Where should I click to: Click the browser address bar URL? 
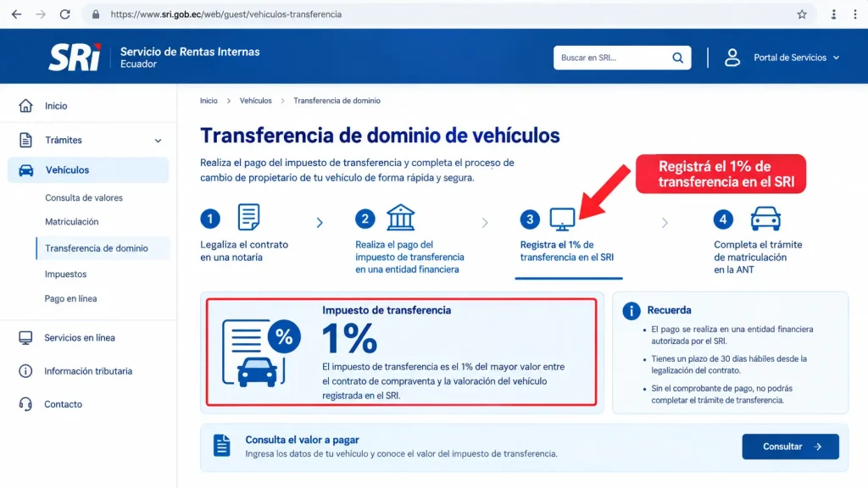[x=225, y=14]
